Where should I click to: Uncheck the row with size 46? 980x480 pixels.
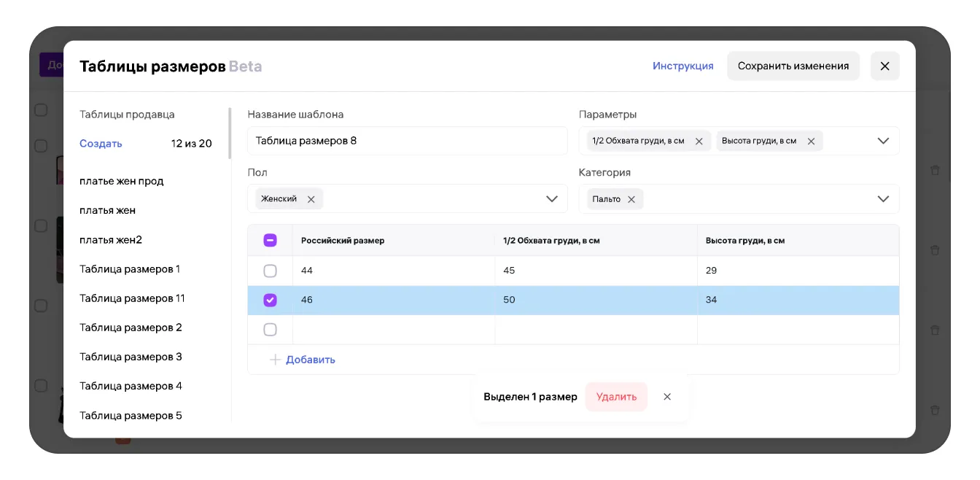tap(270, 300)
